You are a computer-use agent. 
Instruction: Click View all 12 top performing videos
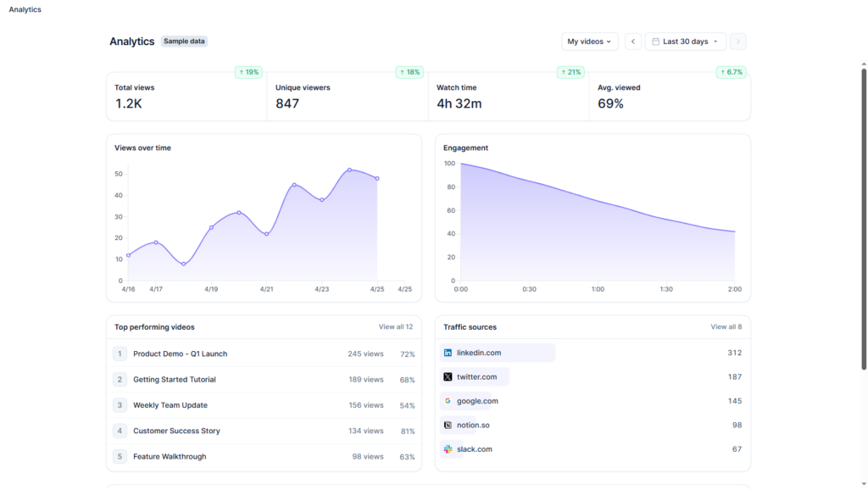coord(395,326)
